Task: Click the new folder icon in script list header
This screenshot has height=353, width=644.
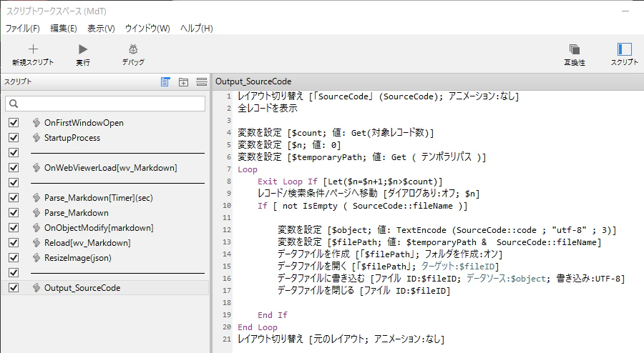Action: (x=184, y=82)
